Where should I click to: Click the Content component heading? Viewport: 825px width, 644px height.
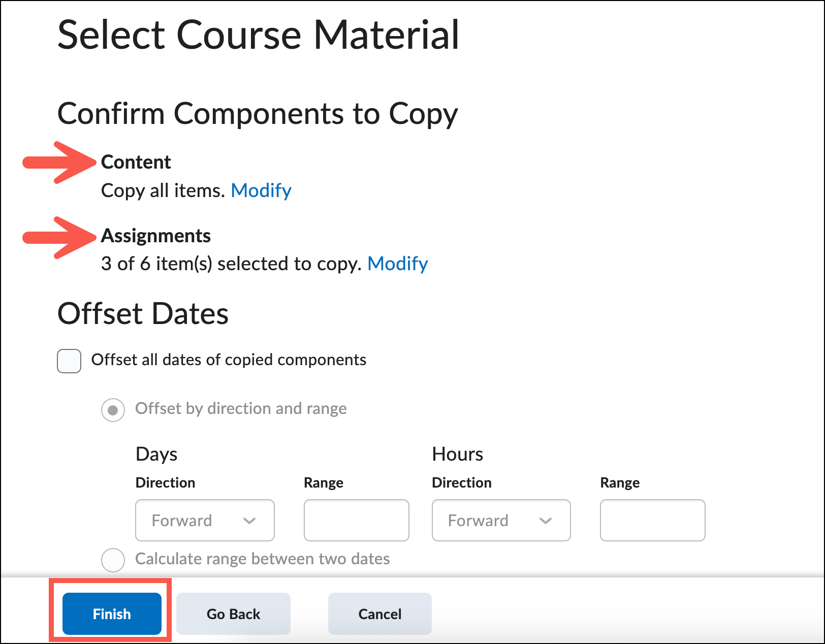(136, 162)
